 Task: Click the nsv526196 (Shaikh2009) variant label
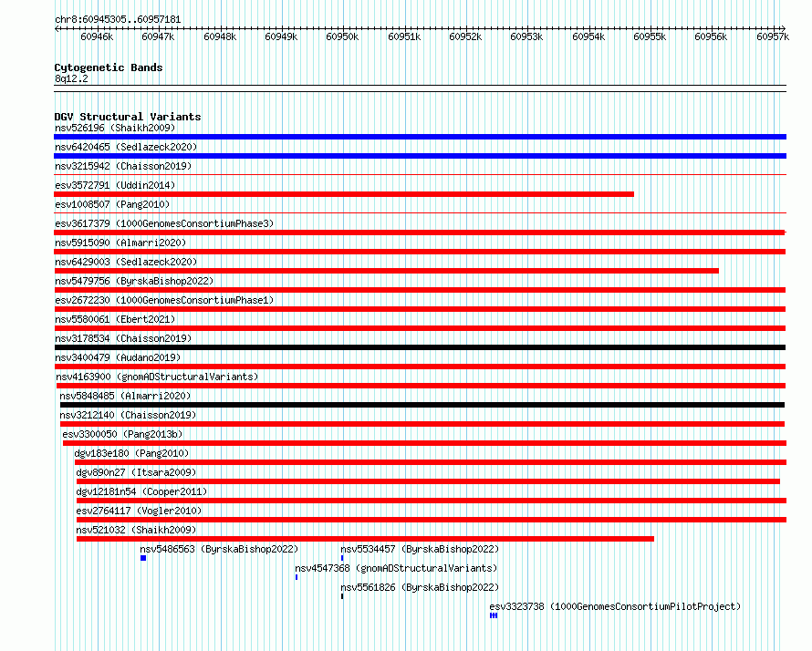[115, 128]
